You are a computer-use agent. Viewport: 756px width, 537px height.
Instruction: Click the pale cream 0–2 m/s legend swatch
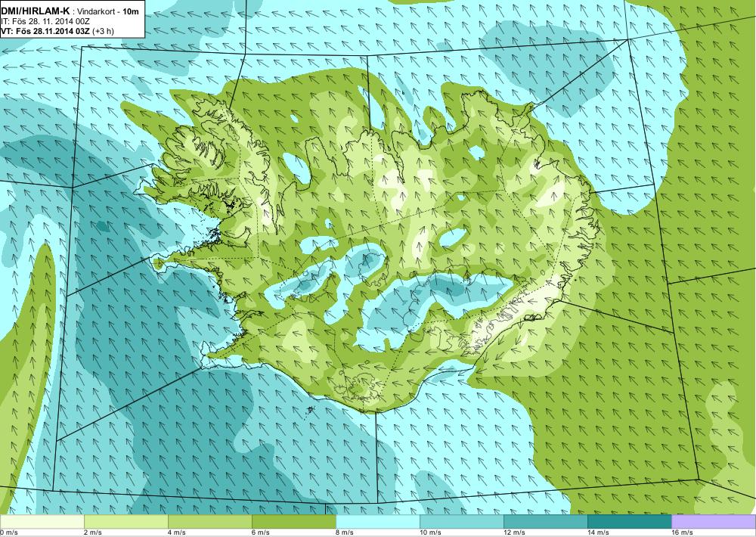point(42,522)
